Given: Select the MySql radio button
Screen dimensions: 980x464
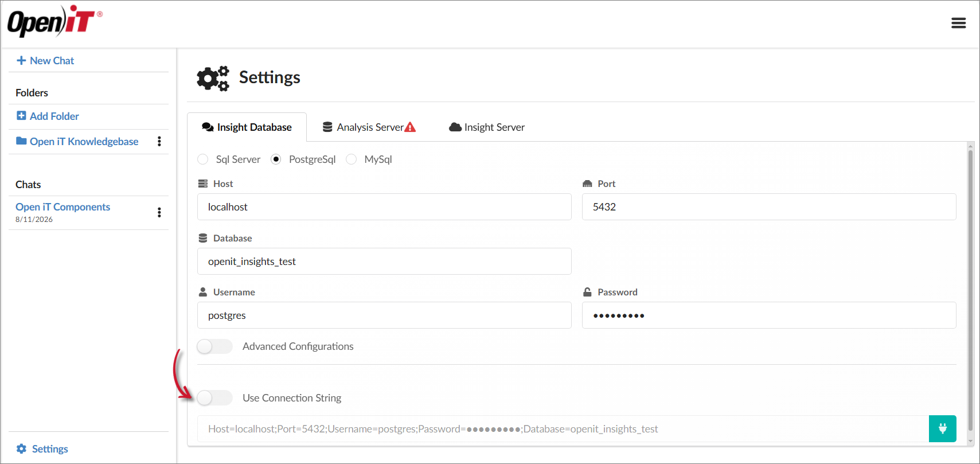Looking at the screenshot, I should [x=352, y=159].
